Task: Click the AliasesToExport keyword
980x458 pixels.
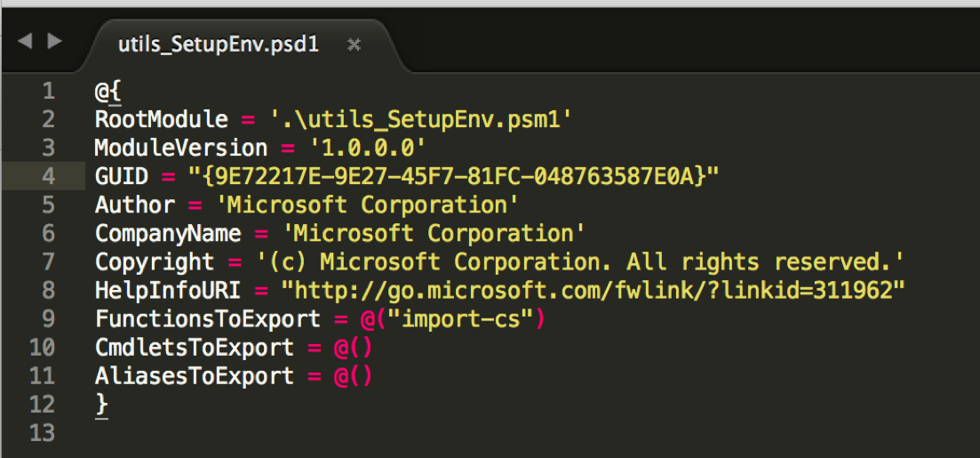Action: coord(195,375)
